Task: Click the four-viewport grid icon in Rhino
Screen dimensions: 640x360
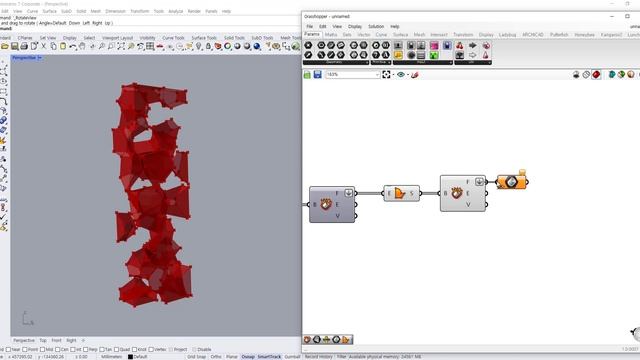Action: (150, 47)
